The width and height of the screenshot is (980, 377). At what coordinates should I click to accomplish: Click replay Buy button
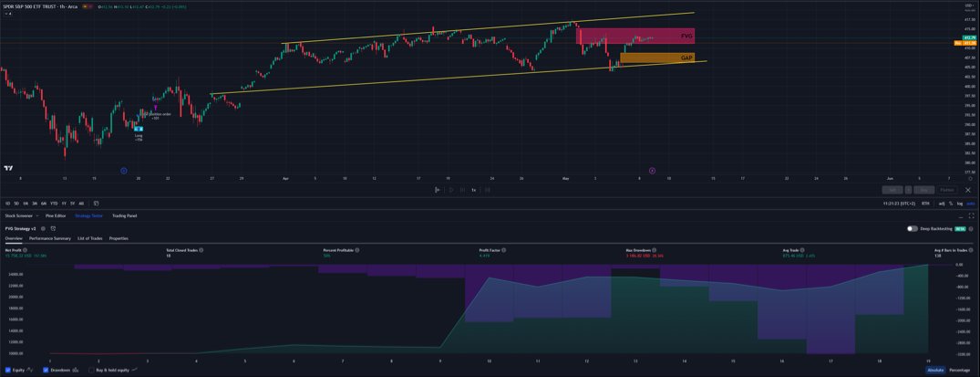coord(923,190)
